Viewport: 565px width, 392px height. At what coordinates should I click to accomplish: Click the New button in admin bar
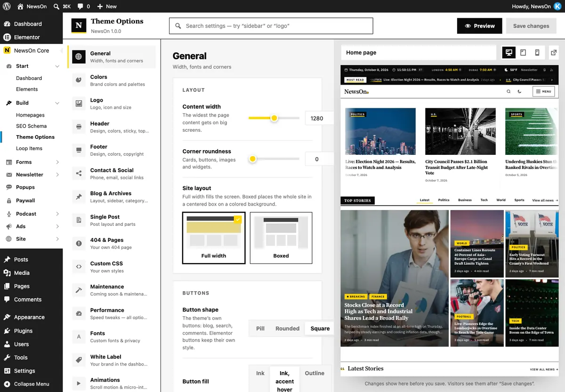point(107,7)
